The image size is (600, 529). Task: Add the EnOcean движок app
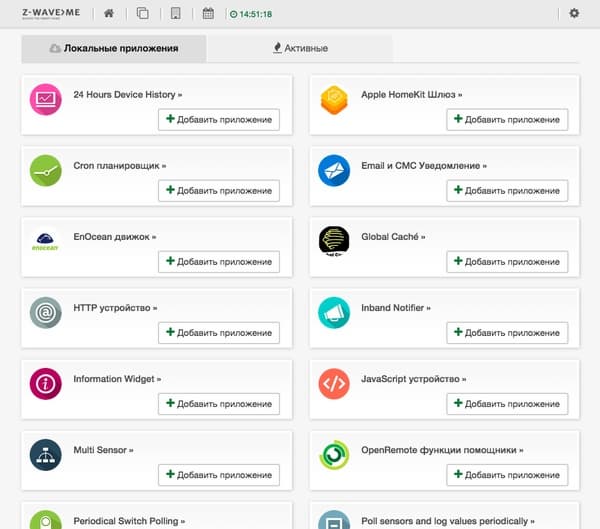(219, 262)
